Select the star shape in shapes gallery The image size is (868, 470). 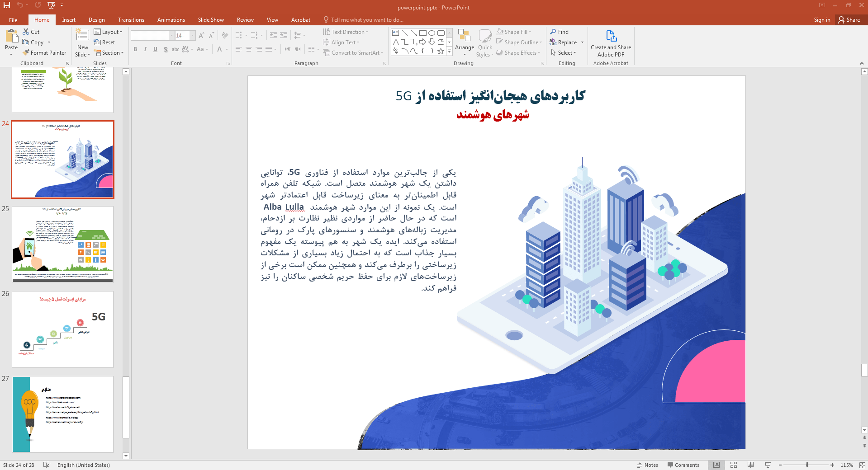441,51
